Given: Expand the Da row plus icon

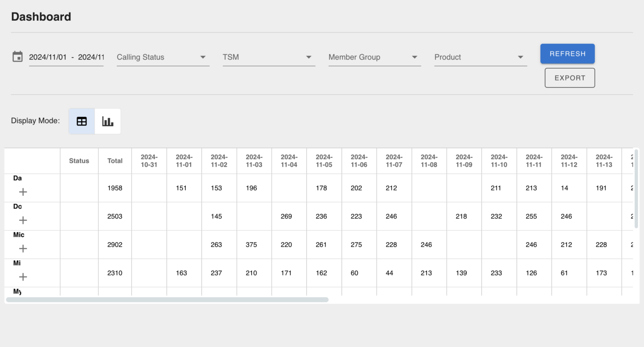Looking at the screenshot, I should [x=23, y=192].
